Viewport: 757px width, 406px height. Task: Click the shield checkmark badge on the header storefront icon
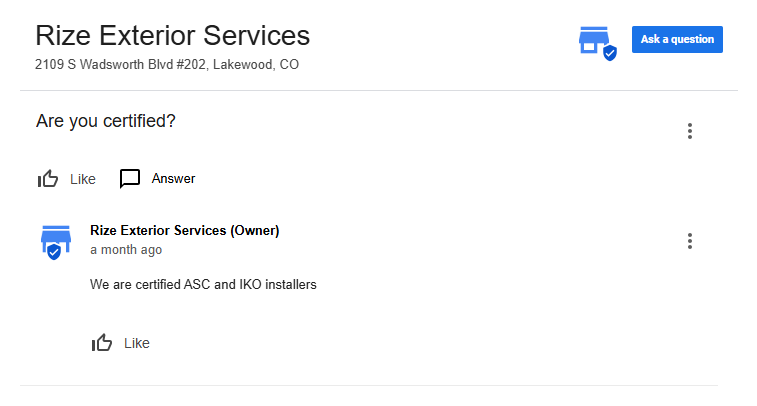pyautogui.click(x=609, y=53)
